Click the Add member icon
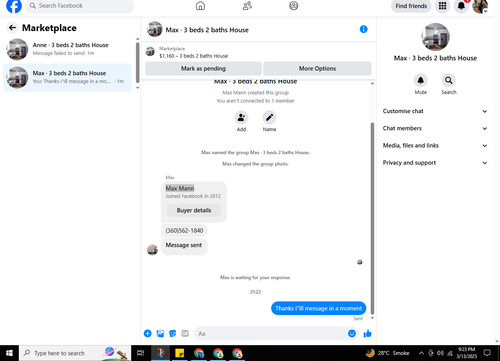 [241, 118]
